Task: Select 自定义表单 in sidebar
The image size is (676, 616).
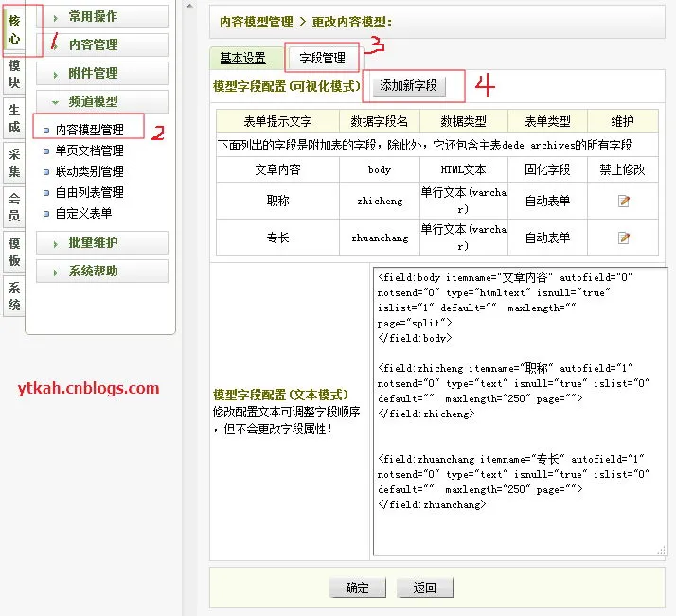Action: tap(83, 214)
